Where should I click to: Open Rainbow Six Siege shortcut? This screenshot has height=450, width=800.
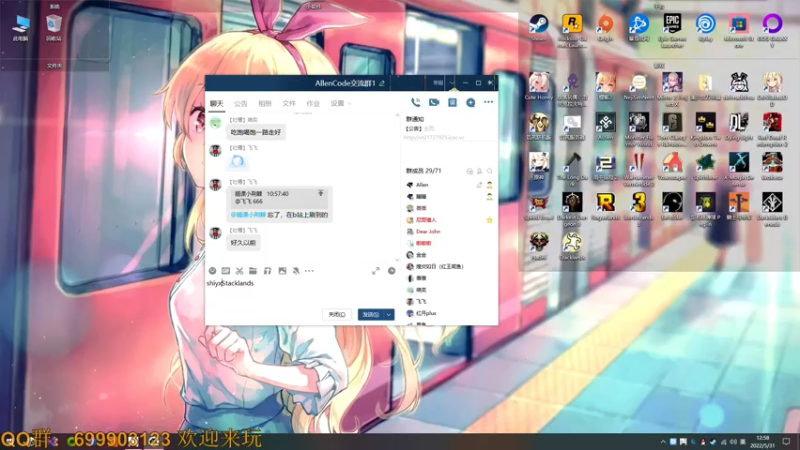[672, 130]
